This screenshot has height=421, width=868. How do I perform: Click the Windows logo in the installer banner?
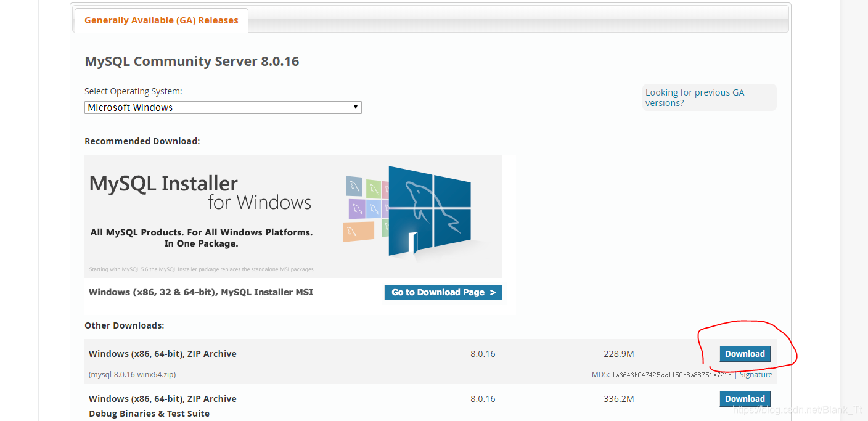430,210
